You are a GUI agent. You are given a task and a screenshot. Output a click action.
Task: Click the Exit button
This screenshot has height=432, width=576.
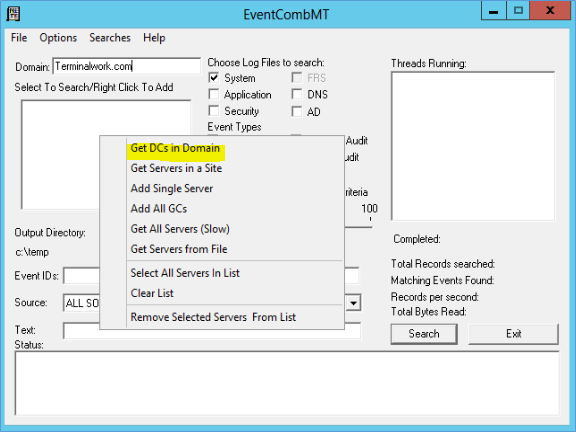point(513,334)
